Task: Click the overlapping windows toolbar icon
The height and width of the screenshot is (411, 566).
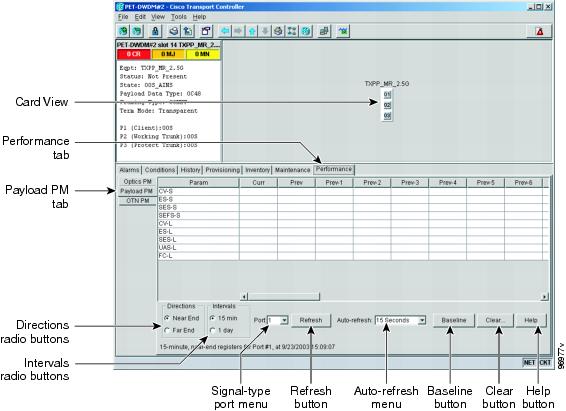Action: coord(324,31)
